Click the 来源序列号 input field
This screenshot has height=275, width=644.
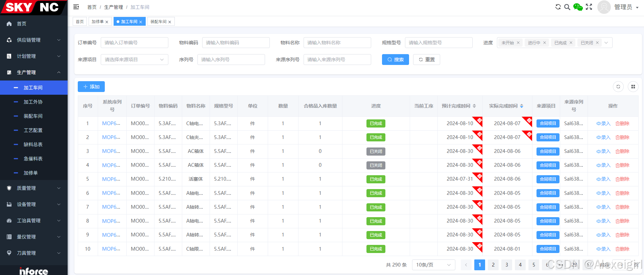click(337, 60)
